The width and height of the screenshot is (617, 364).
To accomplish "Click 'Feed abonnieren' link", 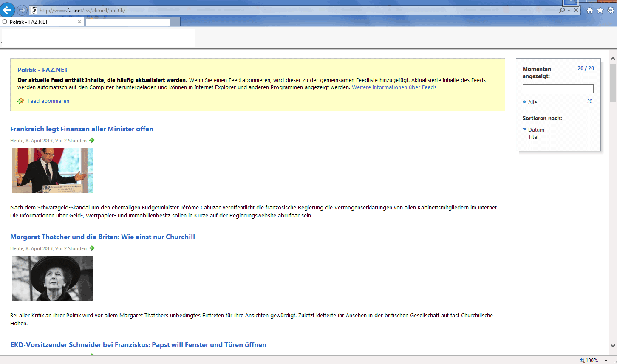I will pos(48,101).
